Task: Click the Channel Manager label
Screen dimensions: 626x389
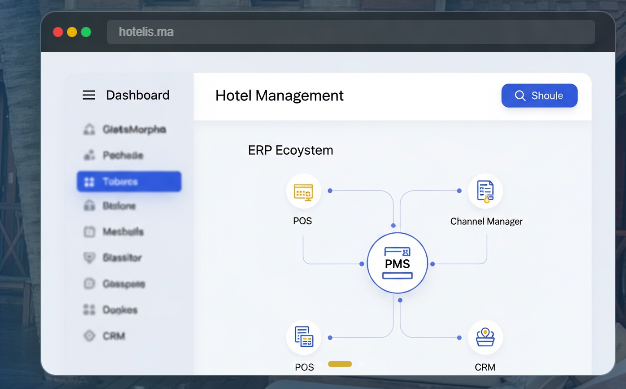Action: coord(486,221)
